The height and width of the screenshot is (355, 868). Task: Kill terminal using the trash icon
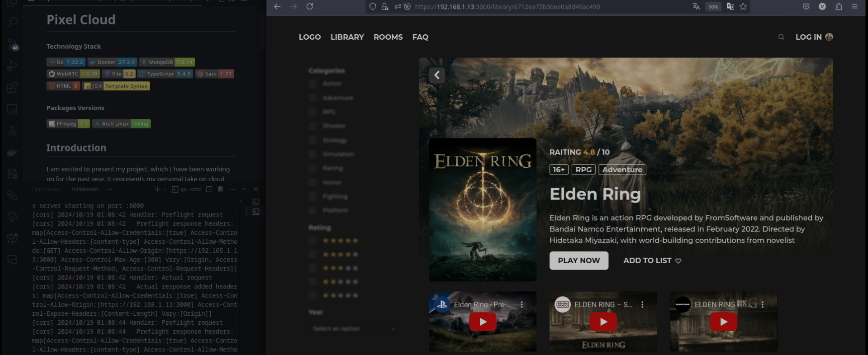point(220,189)
